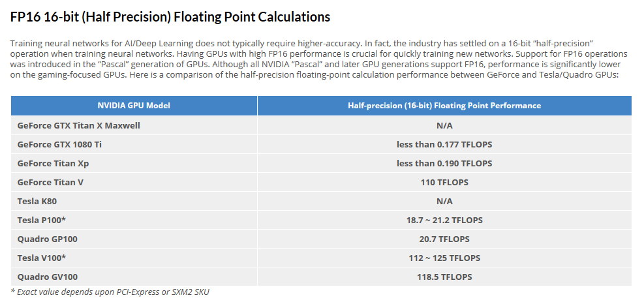Click the Tesla V100* model name
This screenshot has height=304, width=644.
tap(42, 258)
